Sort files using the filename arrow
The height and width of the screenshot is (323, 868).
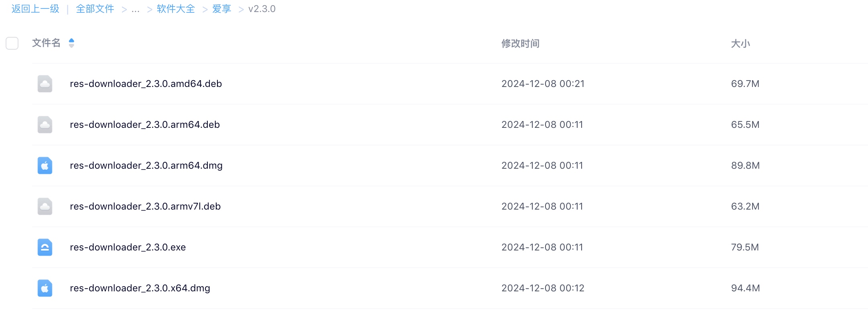(x=71, y=43)
